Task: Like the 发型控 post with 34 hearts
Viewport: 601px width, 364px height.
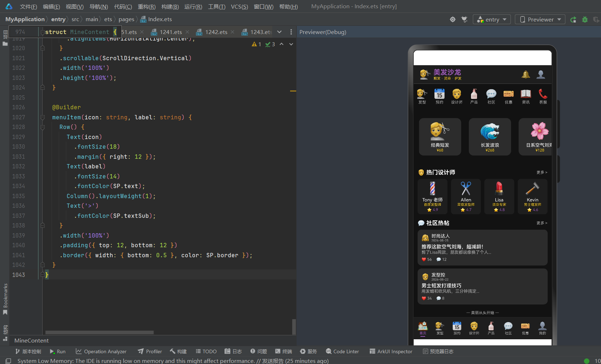Action: (424, 298)
